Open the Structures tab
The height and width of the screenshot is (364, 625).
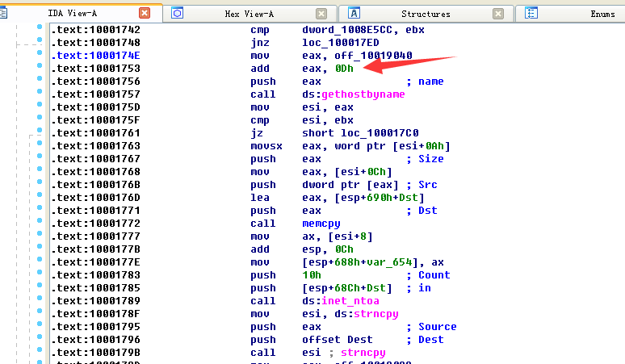[x=426, y=14]
